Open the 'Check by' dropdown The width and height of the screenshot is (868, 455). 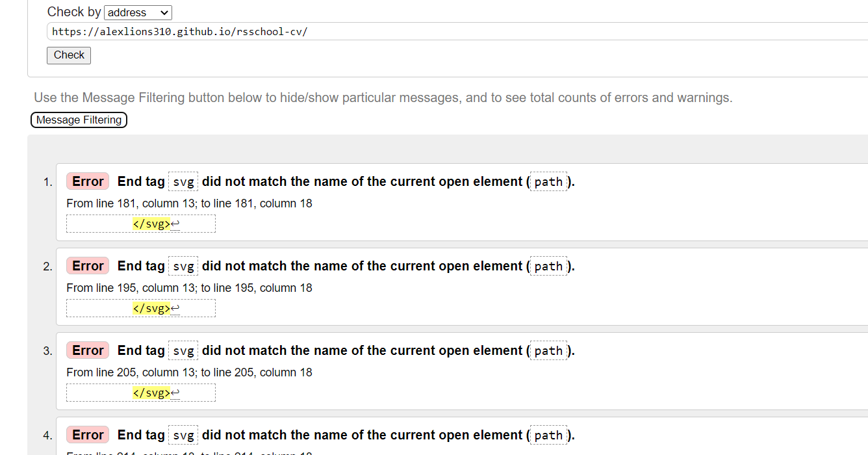pyautogui.click(x=138, y=12)
